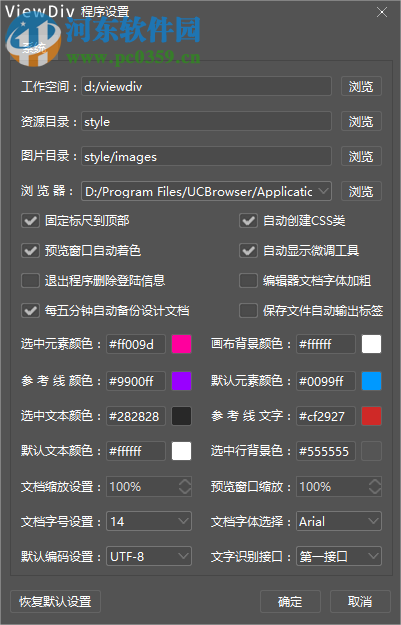This screenshot has height=625, width=401.
Task: Browse for the 工作空间 folder
Action: pyautogui.click(x=361, y=86)
